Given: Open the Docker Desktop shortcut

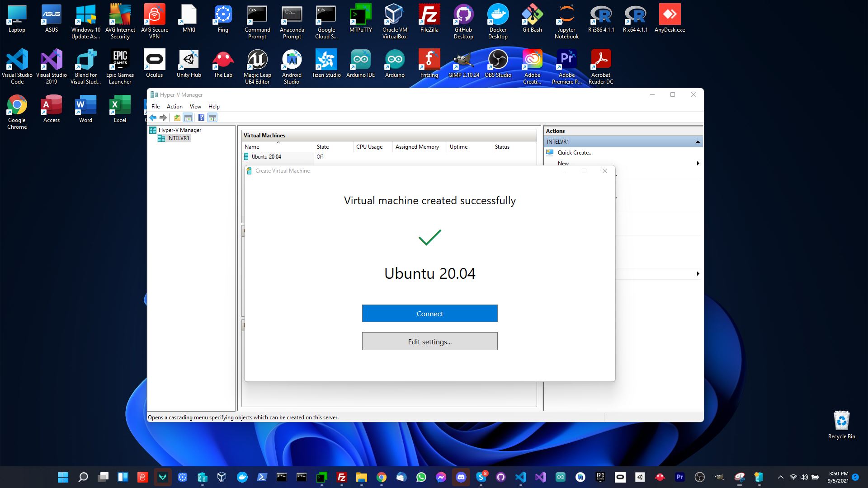Looking at the screenshot, I should pos(498,21).
